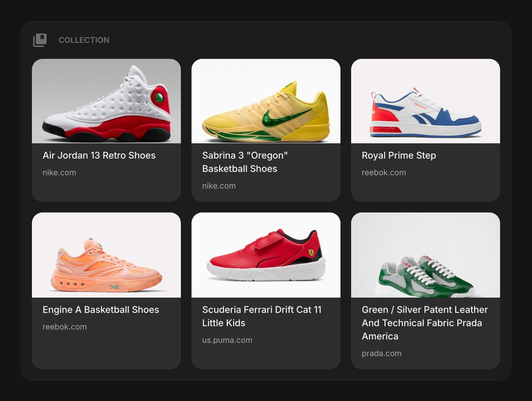This screenshot has width=532, height=401.
Task: Click reebok.com under Engine A Basketball Shoes
Action: pyautogui.click(x=65, y=327)
